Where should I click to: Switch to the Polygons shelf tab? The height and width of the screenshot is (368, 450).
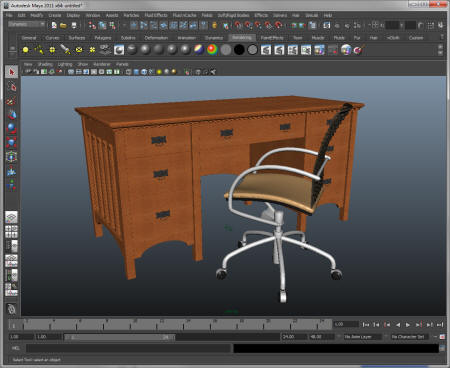[103, 38]
